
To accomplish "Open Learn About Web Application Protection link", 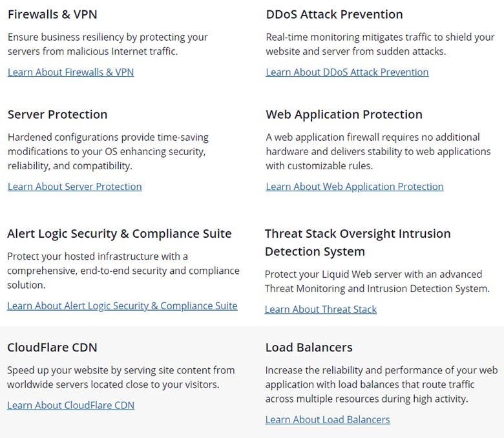I will (354, 187).
